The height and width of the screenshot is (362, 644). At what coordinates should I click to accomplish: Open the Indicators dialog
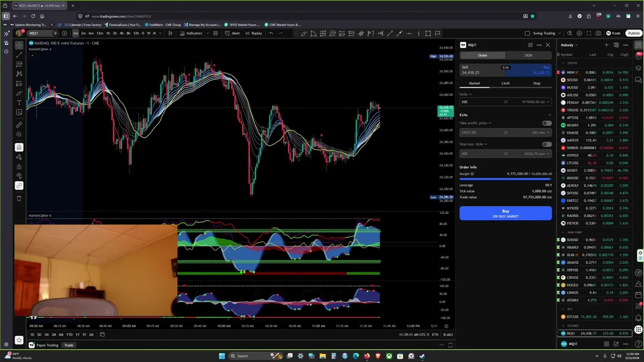point(191,33)
